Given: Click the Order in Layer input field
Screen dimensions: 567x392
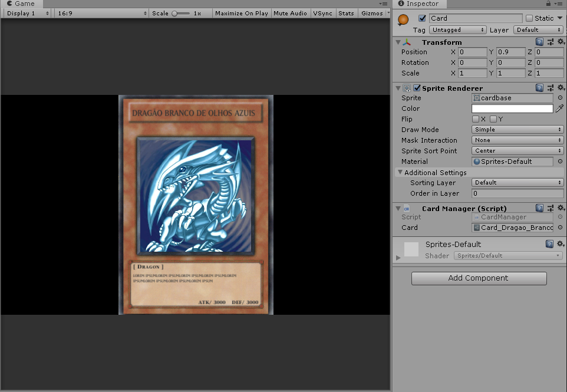Looking at the screenshot, I should pos(517,193).
